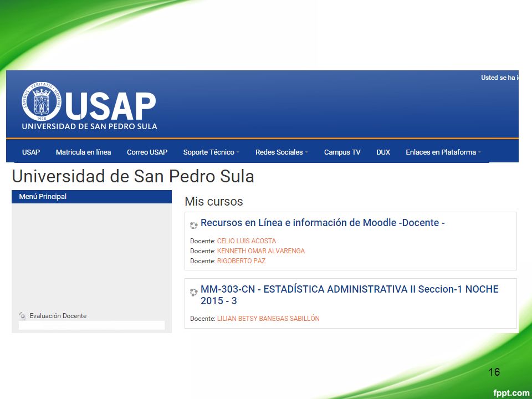Screen dimensions: 532x399
Task: Go to Correo USAP in navigation bar
Action: click(147, 152)
